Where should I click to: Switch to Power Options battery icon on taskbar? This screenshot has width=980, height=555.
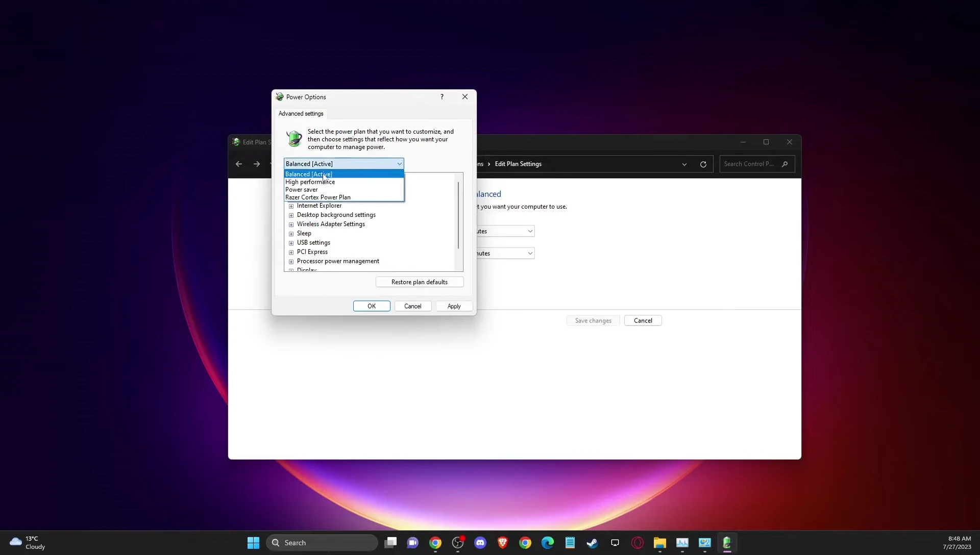[727, 543]
